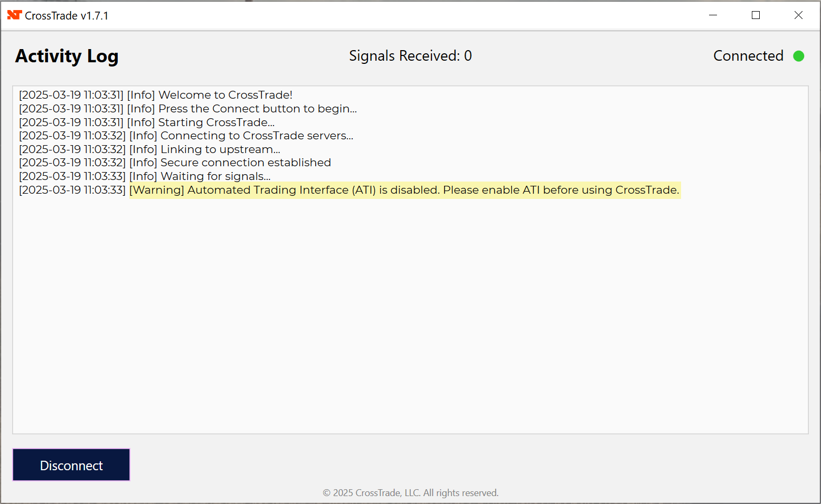This screenshot has height=504, width=821.
Task: Select the 'Welcome to CrossTrade!' log line
Action: click(156, 95)
